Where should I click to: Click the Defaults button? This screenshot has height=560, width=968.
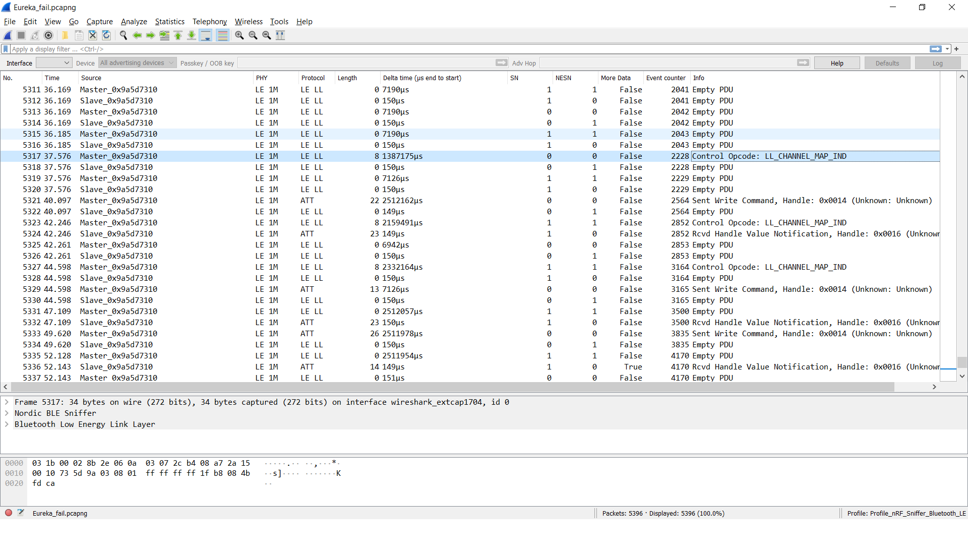tap(887, 63)
